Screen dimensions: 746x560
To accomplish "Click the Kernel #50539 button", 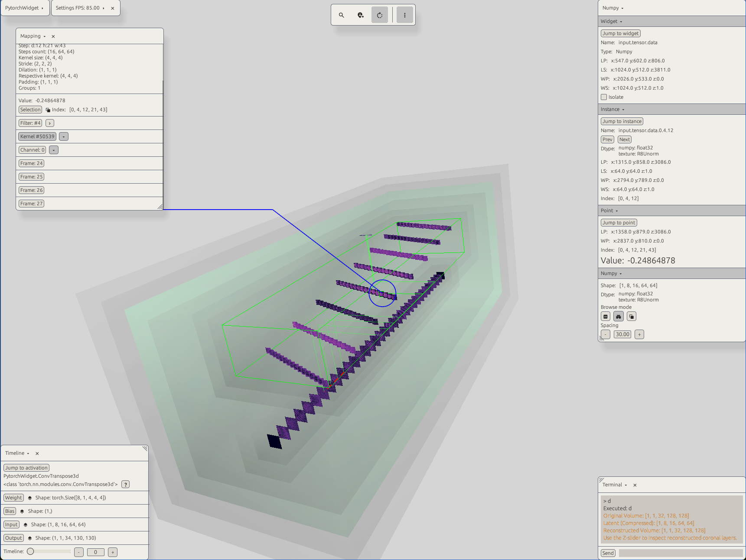I will pyautogui.click(x=37, y=137).
